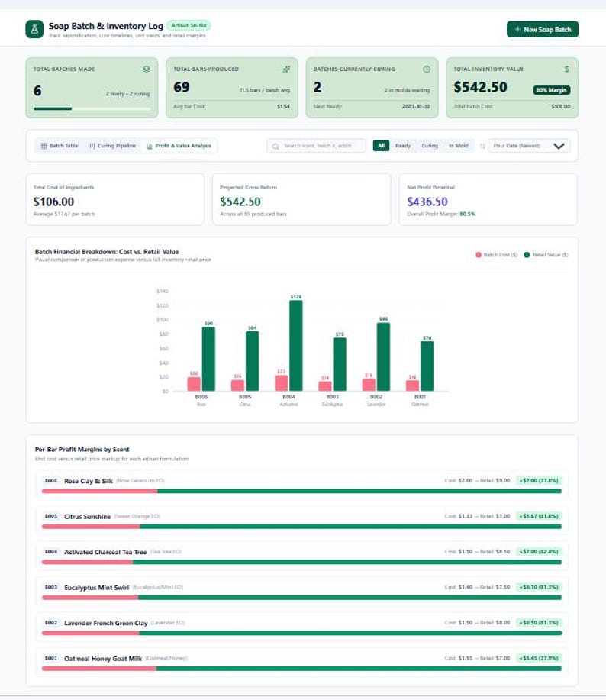This screenshot has height=700, width=606.
Task: Click the clock icon in Batches Currently Curing card
Action: (x=427, y=69)
